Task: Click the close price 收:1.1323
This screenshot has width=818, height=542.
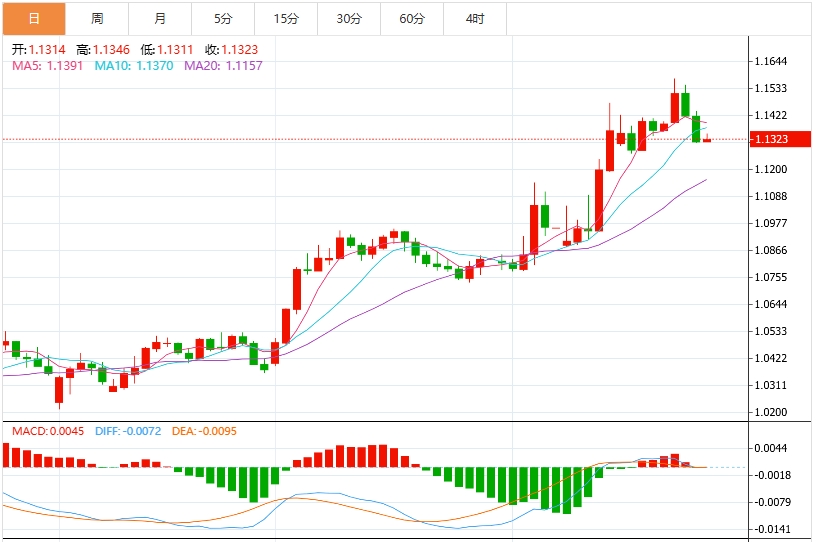Action: [232, 50]
